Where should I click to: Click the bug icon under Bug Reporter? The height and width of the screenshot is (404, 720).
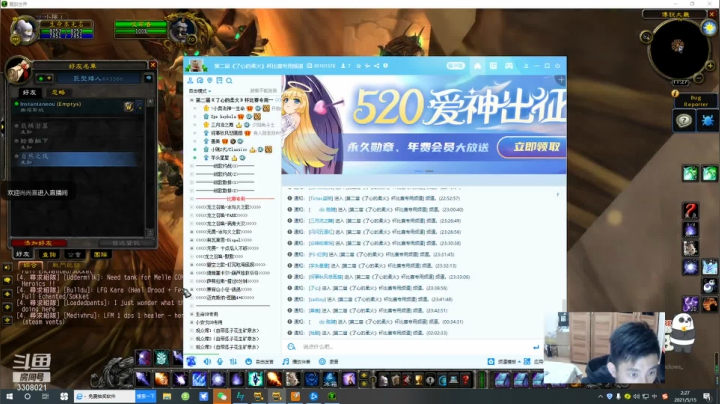coord(708,121)
